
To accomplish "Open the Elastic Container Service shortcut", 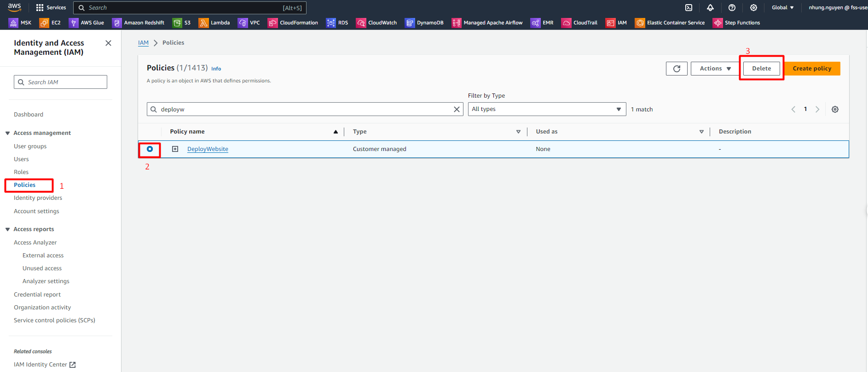I will pyautogui.click(x=670, y=23).
